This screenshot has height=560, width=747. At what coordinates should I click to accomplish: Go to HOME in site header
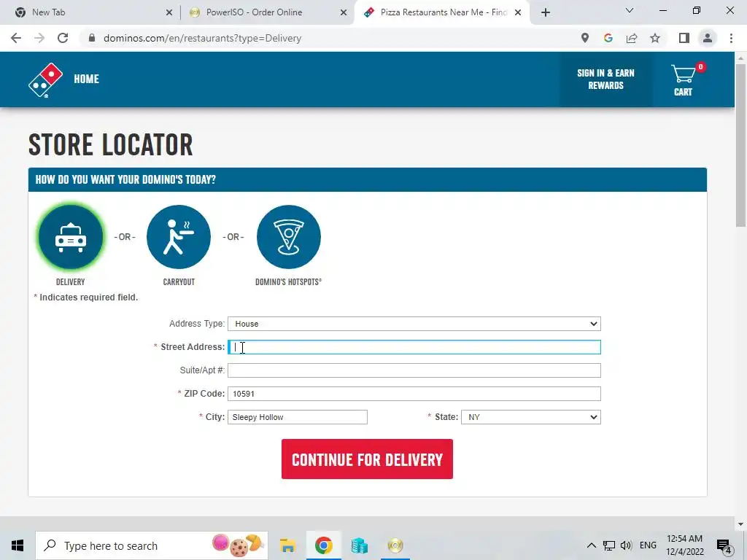click(x=86, y=79)
